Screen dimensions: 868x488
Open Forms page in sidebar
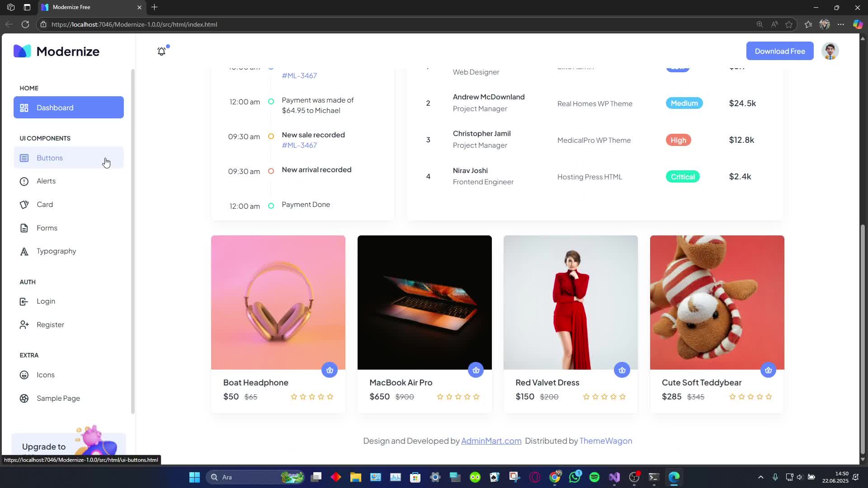coord(69,228)
